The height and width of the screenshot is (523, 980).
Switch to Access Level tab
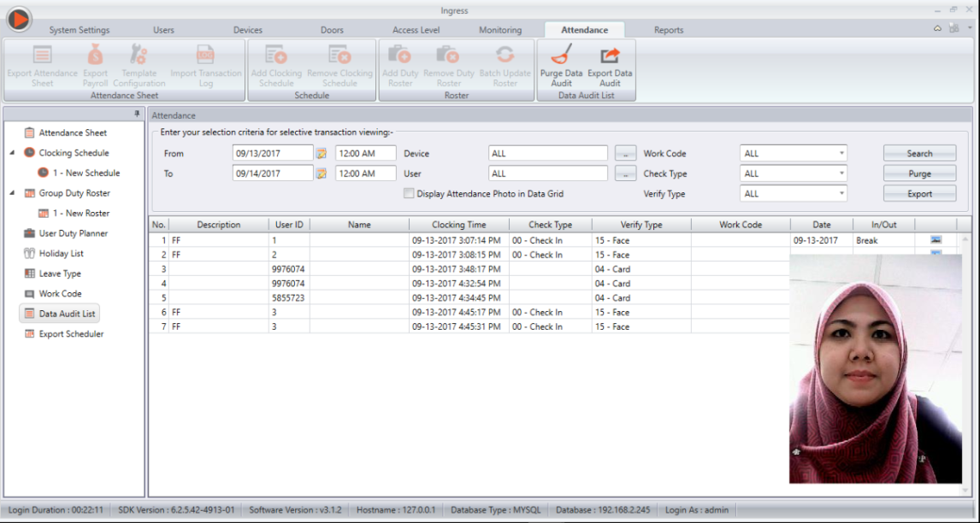416,30
